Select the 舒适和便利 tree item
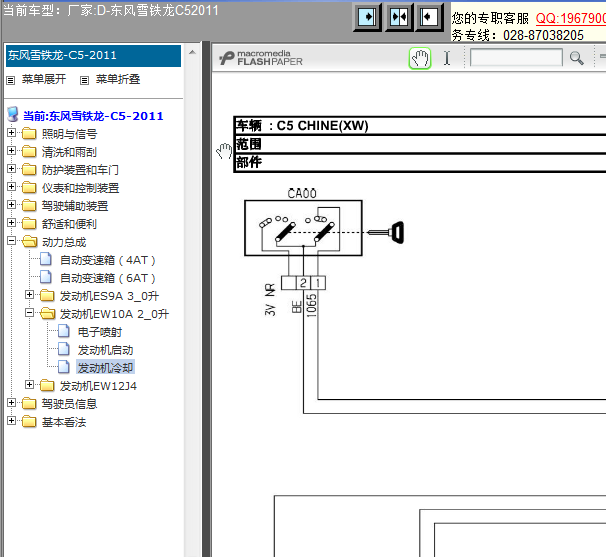The width and height of the screenshot is (606, 557). pyautogui.click(x=69, y=224)
